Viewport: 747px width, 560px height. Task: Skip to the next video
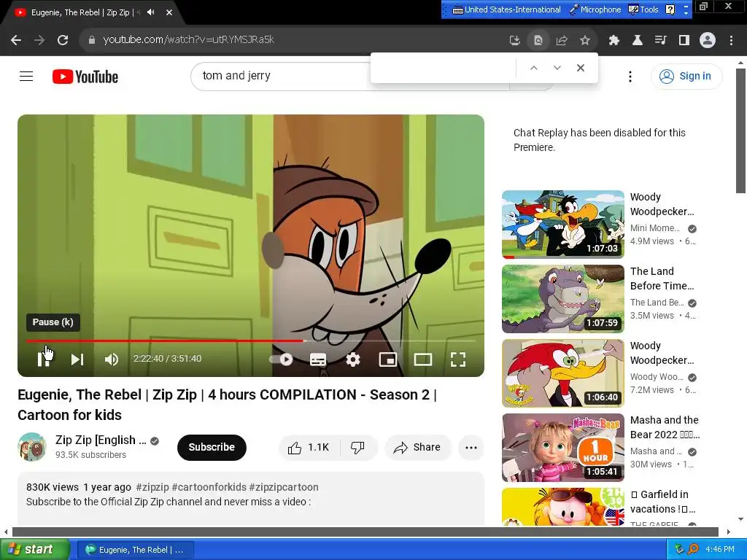tap(77, 359)
